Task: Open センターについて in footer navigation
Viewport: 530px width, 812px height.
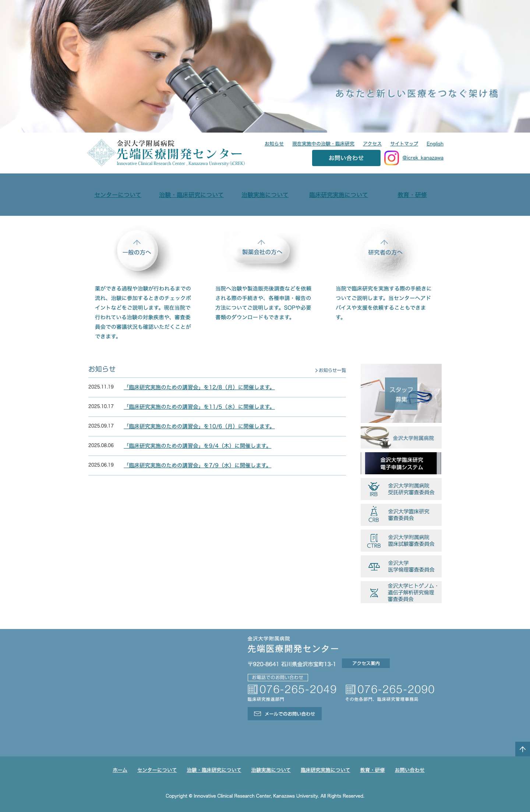Action: tap(157, 770)
